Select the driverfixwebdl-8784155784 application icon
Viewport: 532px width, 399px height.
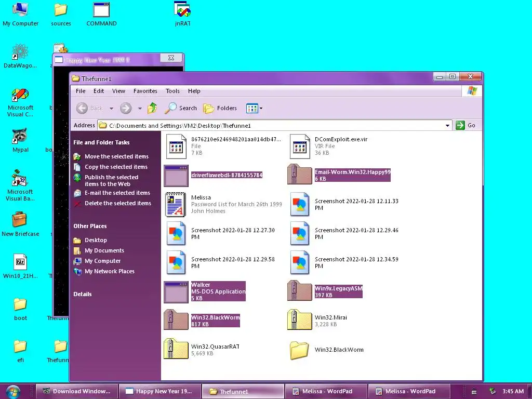176,176
